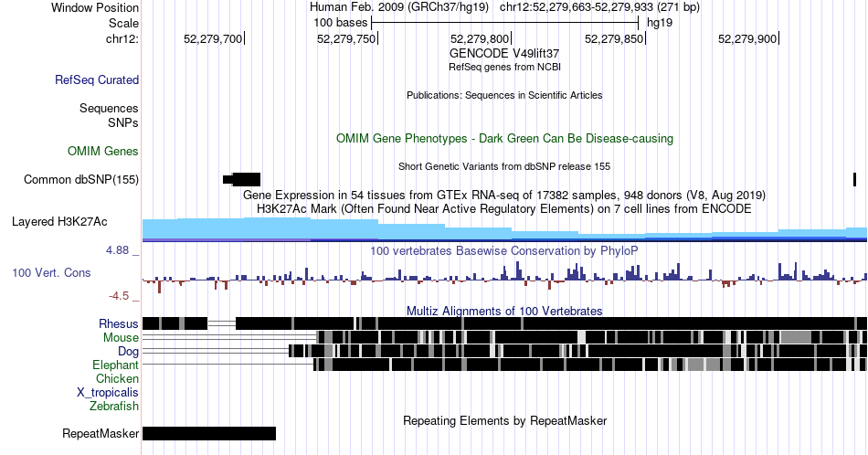This screenshot has width=868, height=455.
Task: Click the RefSeq genes from NCBI title
Action: click(504, 67)
